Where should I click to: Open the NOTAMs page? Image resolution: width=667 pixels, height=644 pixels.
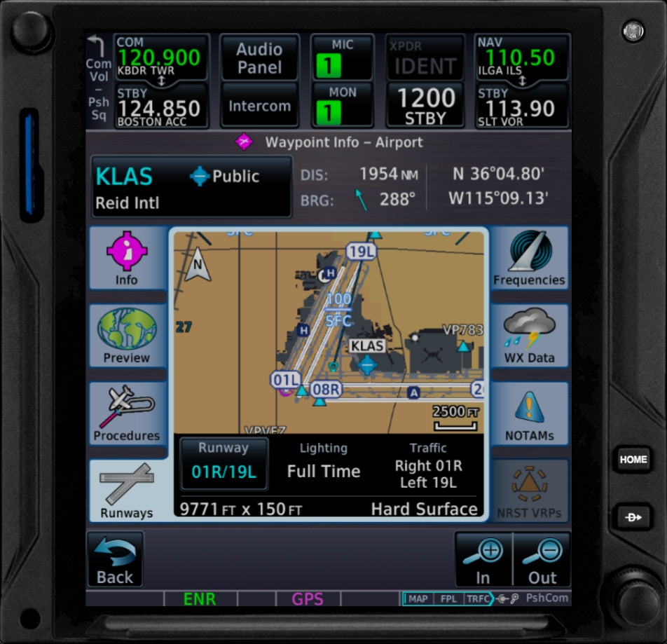[529, 414]
